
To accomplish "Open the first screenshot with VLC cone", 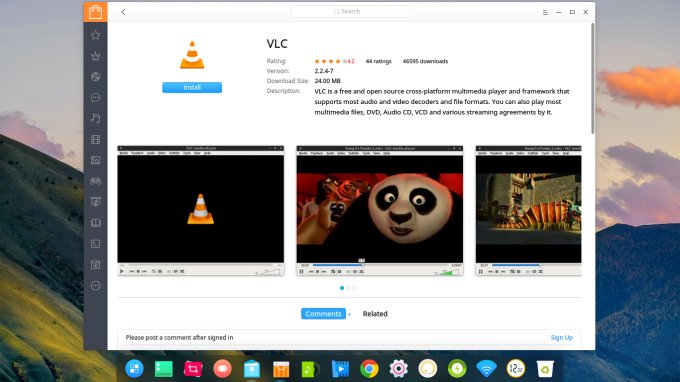I will tap(201, 210).
